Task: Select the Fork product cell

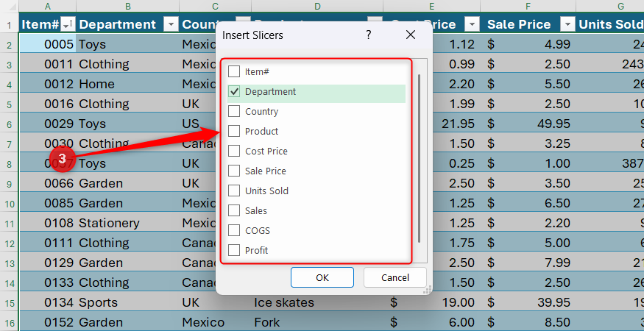Action: click(317, 322)
